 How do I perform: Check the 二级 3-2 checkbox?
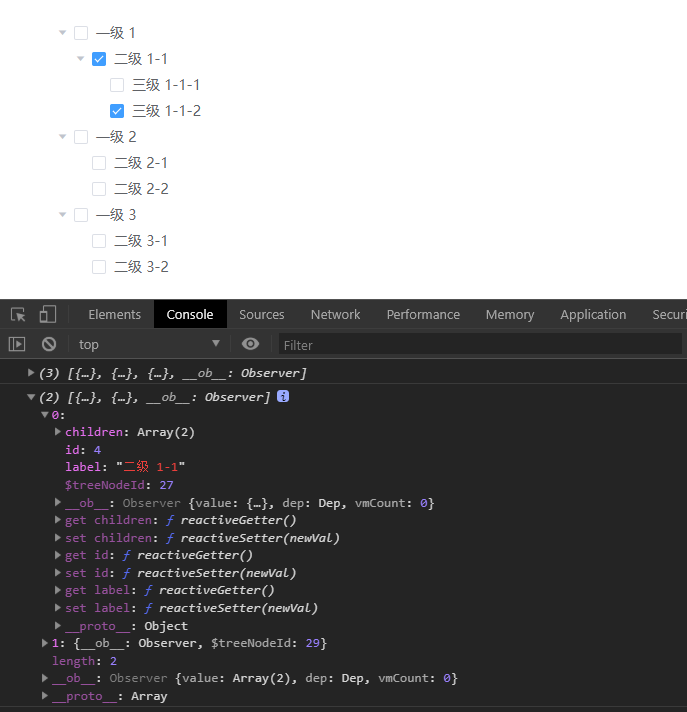pyautogui.click(x=99, y=267)
